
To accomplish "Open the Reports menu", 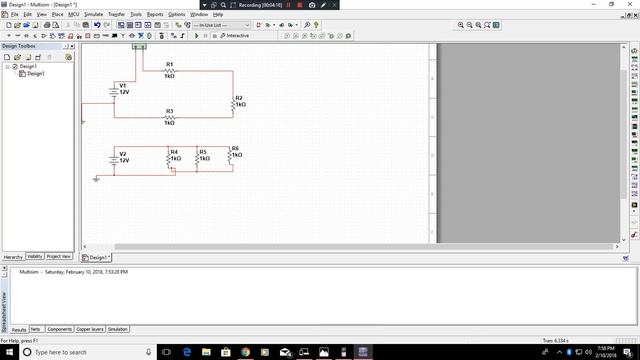I will tap(155, 14).
